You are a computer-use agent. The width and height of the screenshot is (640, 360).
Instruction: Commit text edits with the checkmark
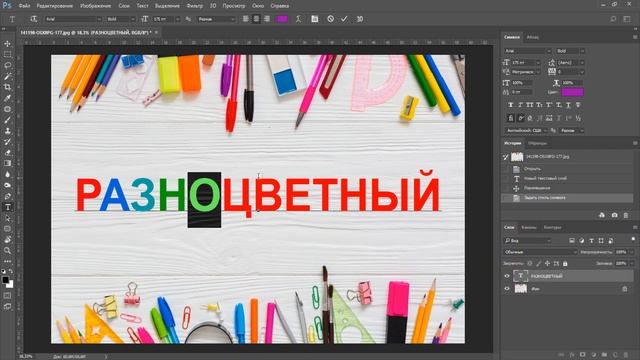344,19
